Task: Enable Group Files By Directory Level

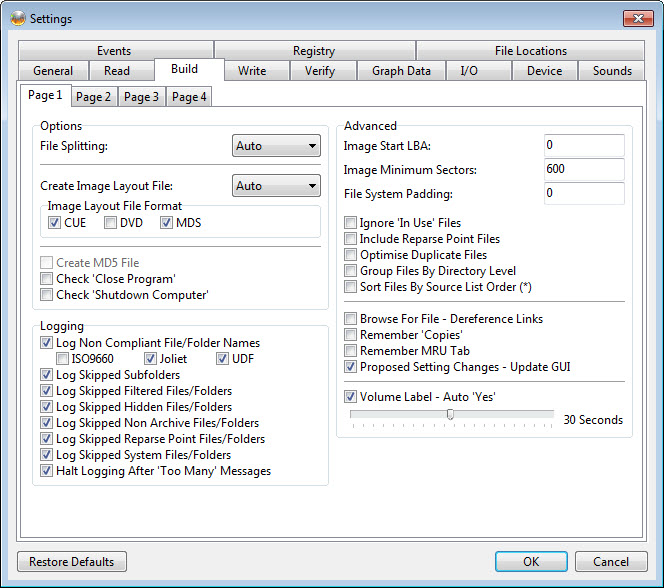Action: [x=350, y=271]
